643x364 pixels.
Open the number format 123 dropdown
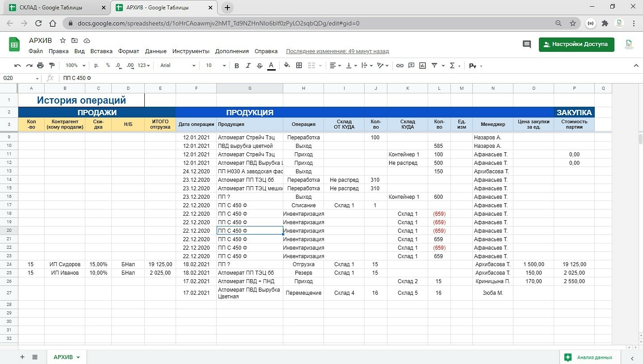pyautogui.click(x=144, y=66)
